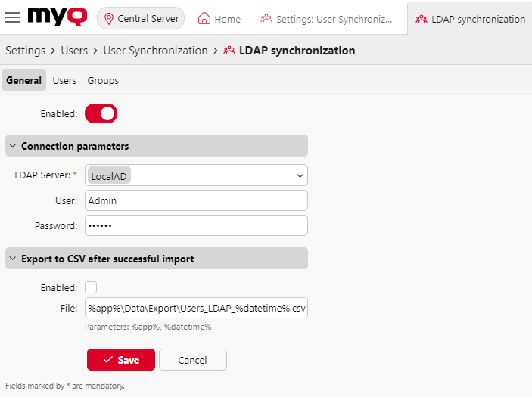This screenshot has height=397, width=532.
Task: Collapse Export to CSV after successful import section
Action: (x=13, y=259)
